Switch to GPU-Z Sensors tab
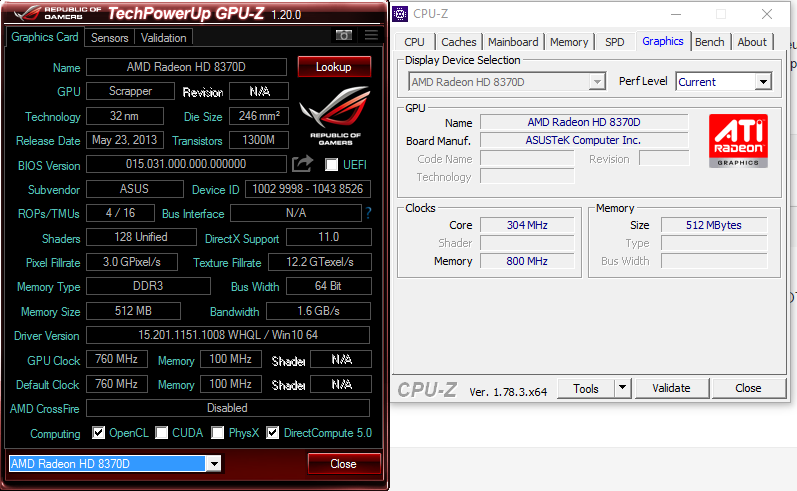Viewport: 797px width, 491px height. [x=109, y=38]
